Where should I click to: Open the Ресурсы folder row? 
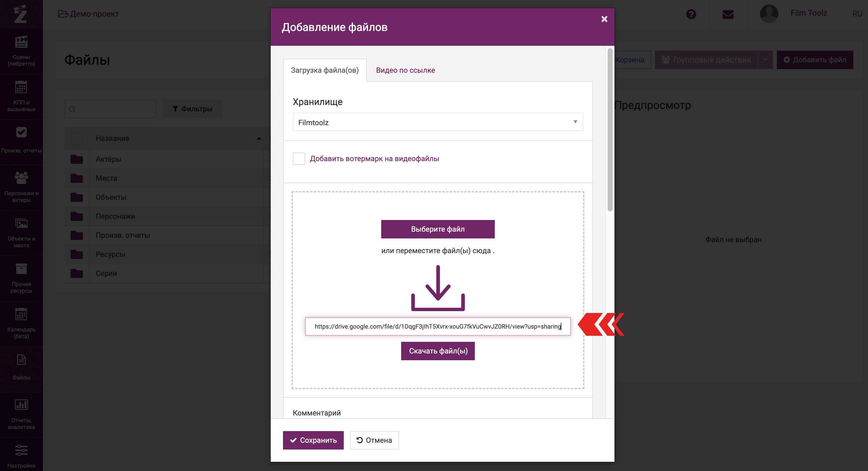(x=168, y=254)
